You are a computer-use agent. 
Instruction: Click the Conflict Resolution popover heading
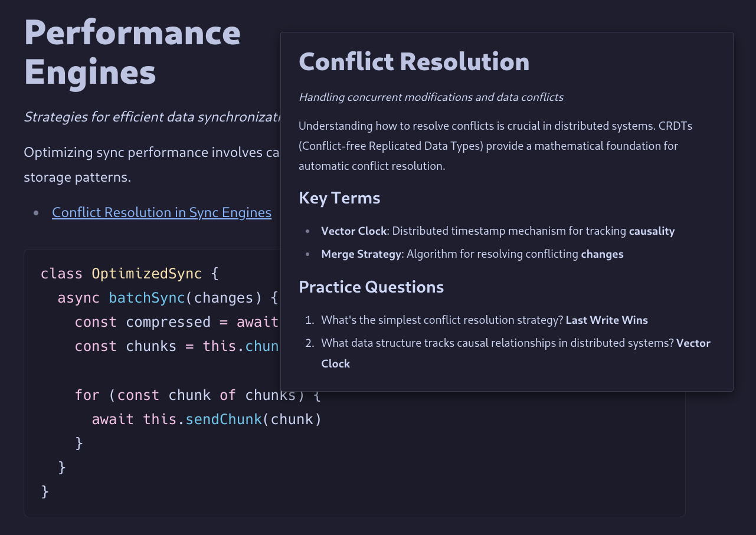coord(414,62)
